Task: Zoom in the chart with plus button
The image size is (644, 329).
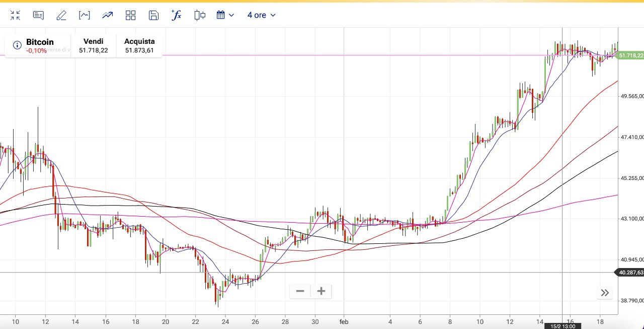Action: 321,291
